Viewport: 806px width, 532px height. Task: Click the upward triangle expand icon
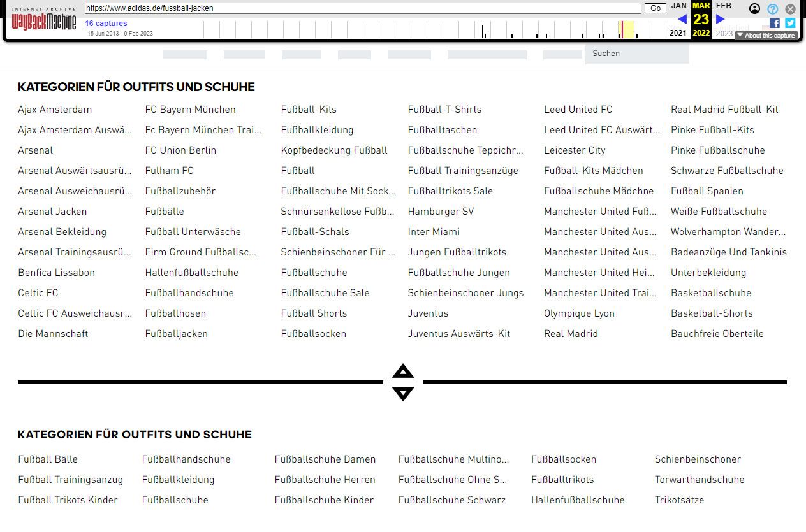(x=403, y=371)
